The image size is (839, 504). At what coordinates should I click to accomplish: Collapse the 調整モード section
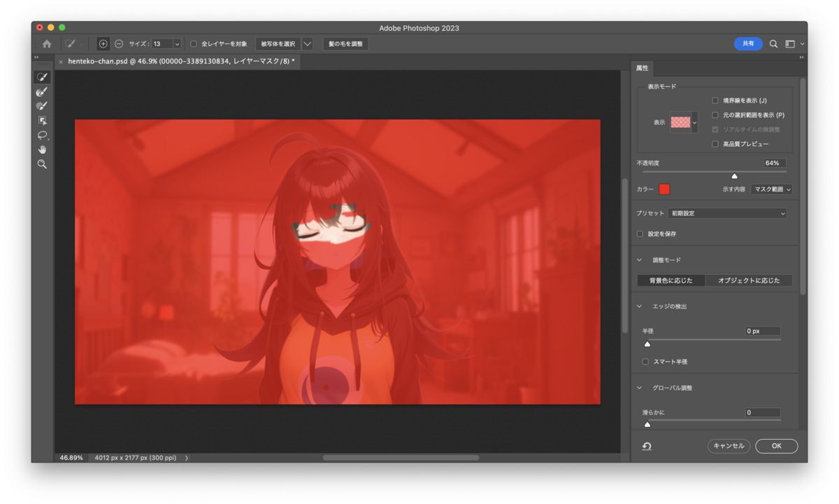click(639, 260)
